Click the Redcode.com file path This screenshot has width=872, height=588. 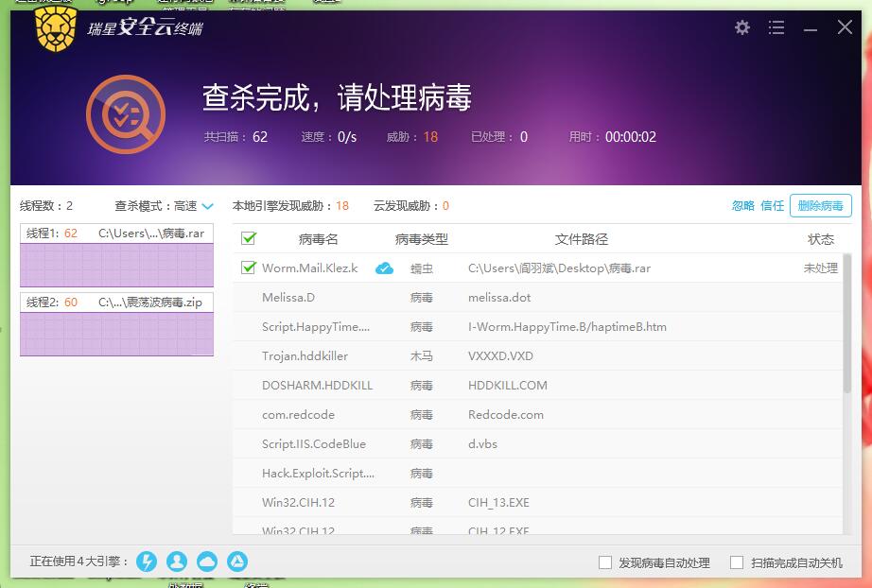coord(506,415)
